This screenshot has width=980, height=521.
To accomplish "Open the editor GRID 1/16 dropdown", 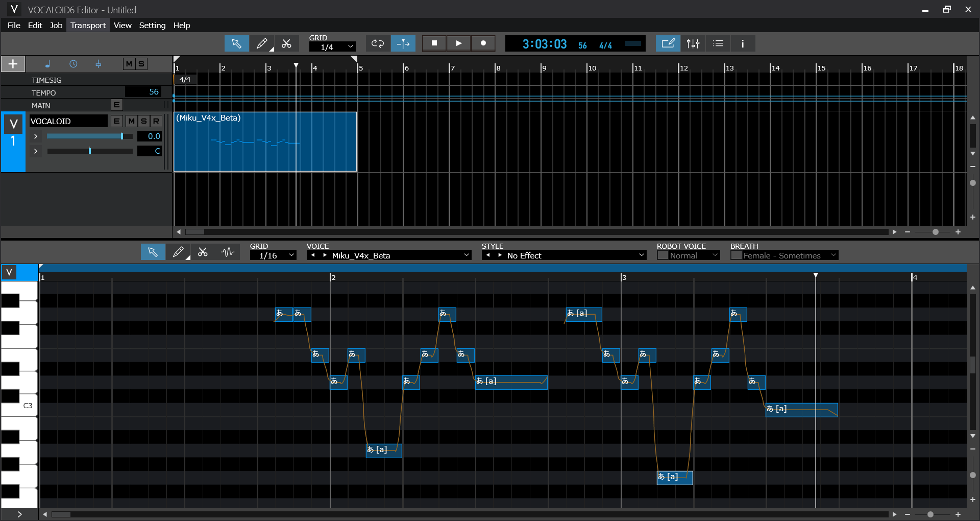I will (273, 255).
